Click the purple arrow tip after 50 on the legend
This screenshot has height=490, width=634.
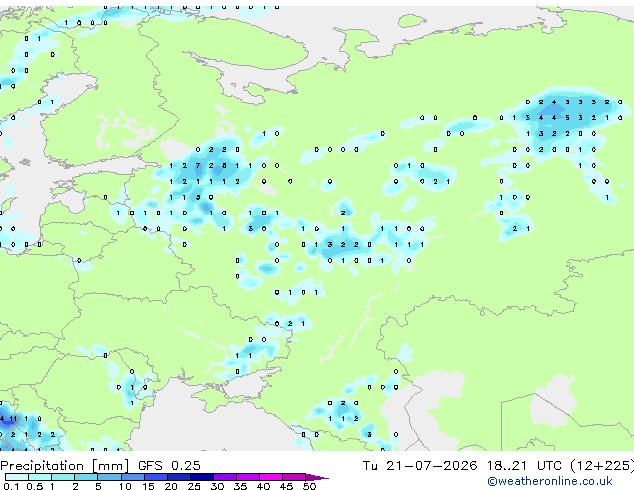pyautogui.click(x=317, y=477)
